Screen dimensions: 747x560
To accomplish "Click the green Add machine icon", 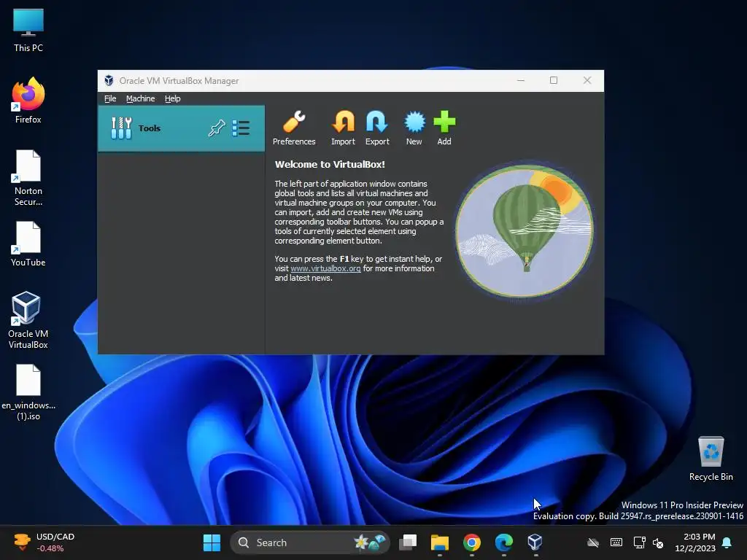I will [x=444, y=128].
